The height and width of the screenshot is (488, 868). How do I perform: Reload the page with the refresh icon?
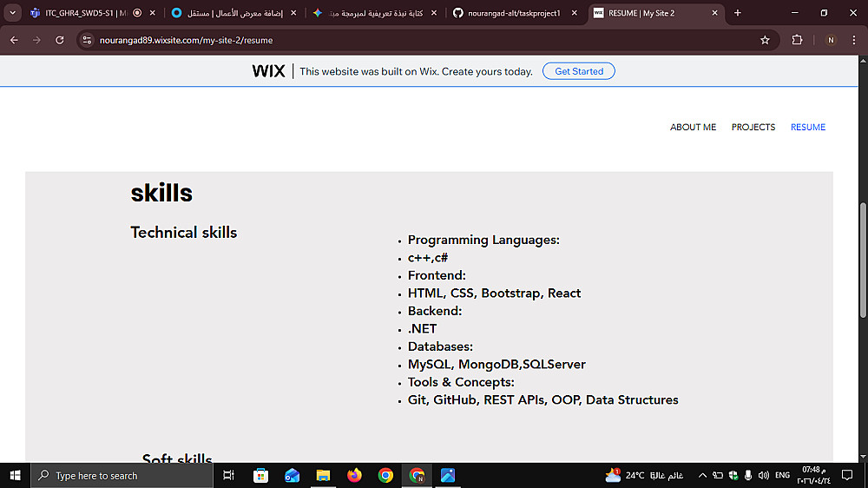click(60, 40)
